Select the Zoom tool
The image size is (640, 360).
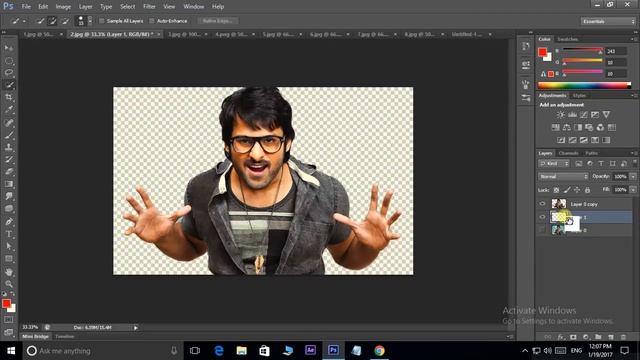(9, 284)
